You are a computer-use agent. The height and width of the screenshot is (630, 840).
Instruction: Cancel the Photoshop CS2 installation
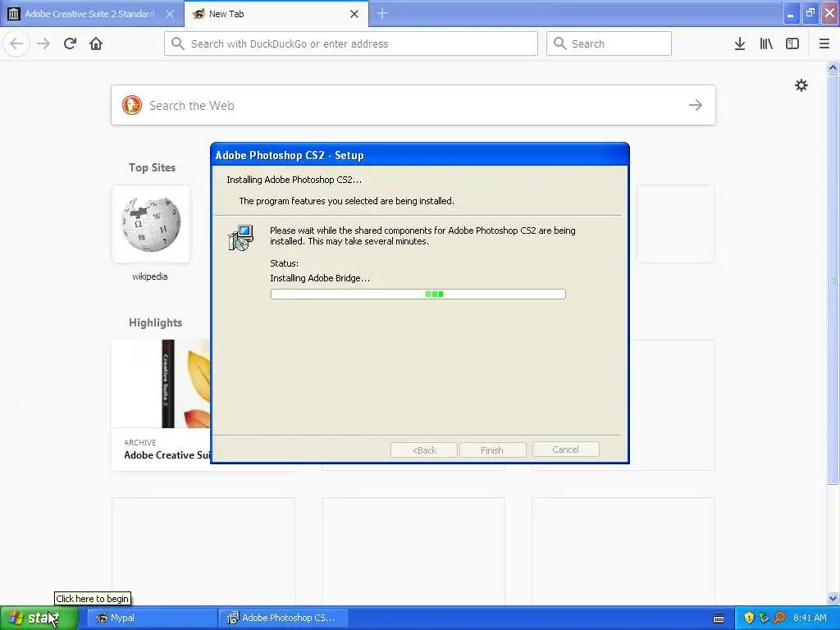(566, 450)
